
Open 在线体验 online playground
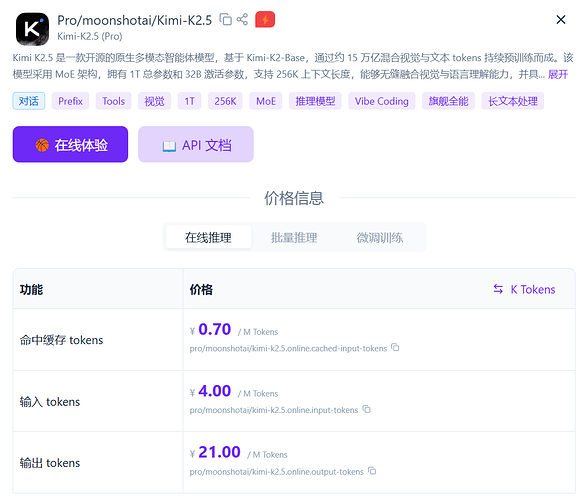[70, 144]
